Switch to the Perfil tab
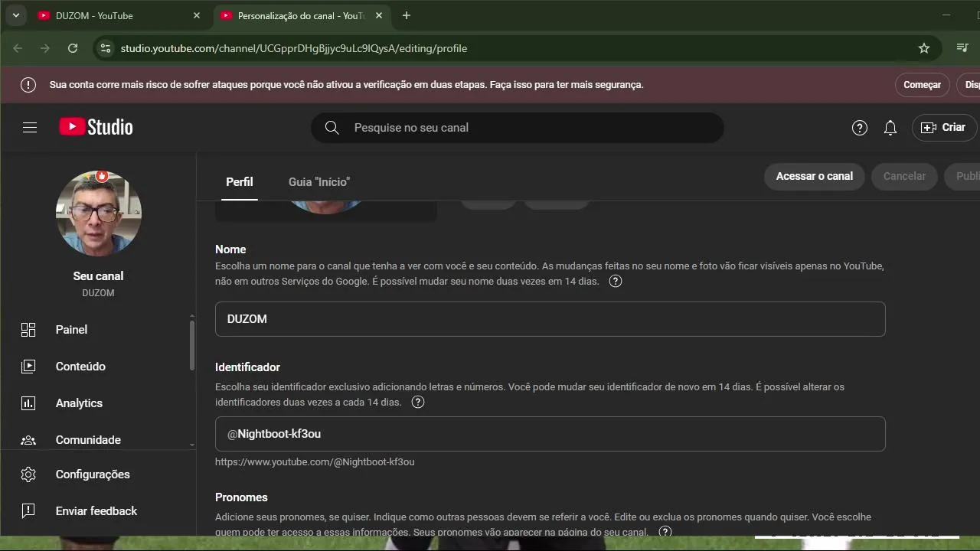Viewport: 980px width, 551px height. [x=239, y=182]
